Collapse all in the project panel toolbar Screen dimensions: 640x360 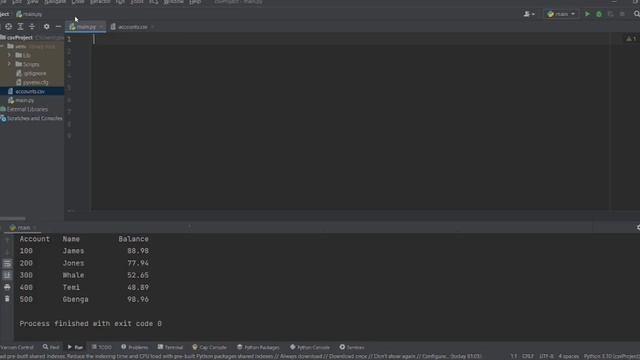pyautogui.click(x=32, y=27)
